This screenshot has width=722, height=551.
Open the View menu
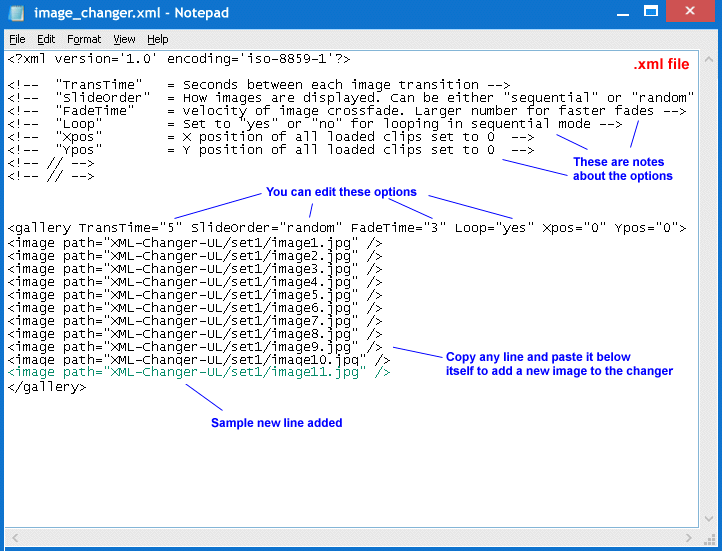[124, 39]
